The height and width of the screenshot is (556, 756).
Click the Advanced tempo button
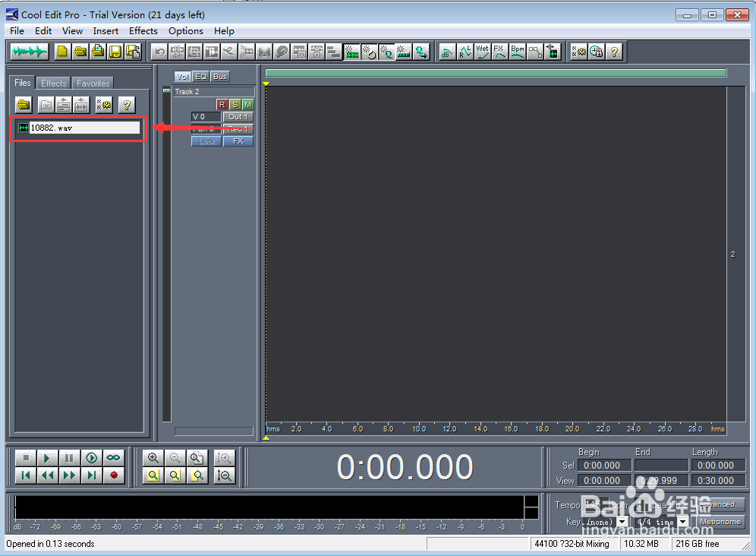(720, 504)
